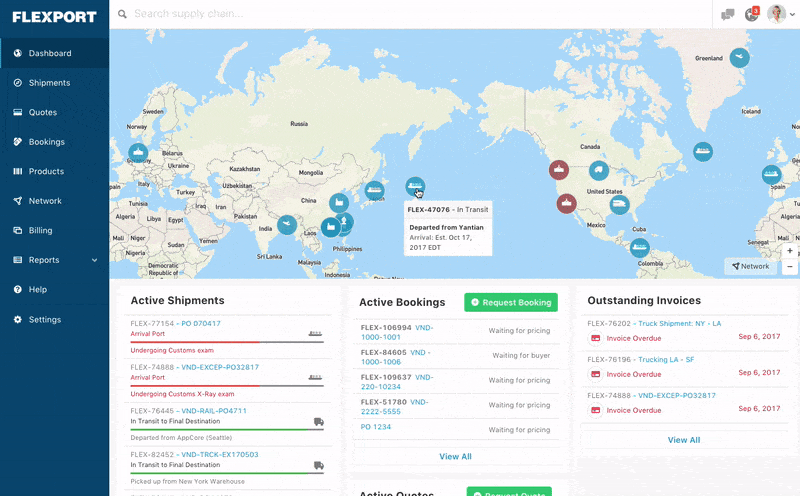Click Request Booking button

[x=511, y=303]
